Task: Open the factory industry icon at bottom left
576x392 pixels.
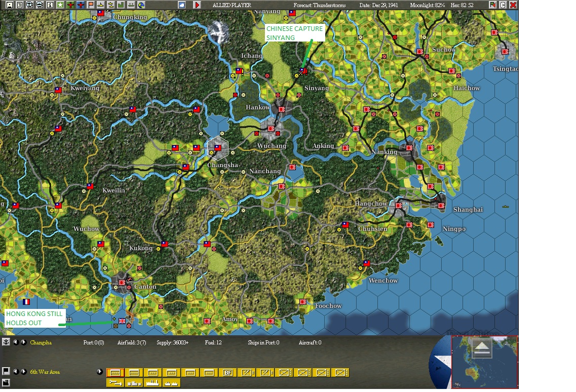Action: (x=6, y=383)
